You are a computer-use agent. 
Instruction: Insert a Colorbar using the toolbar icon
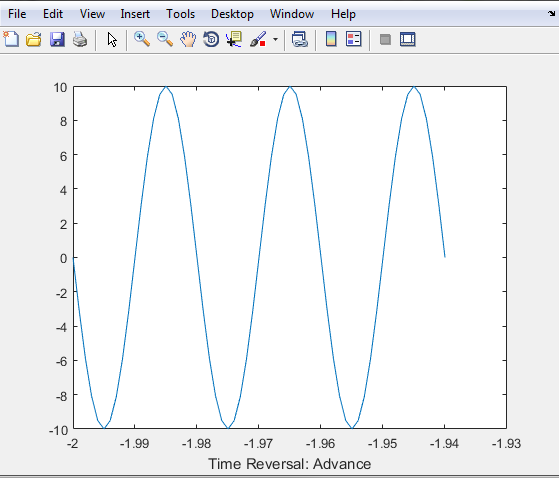331,39
